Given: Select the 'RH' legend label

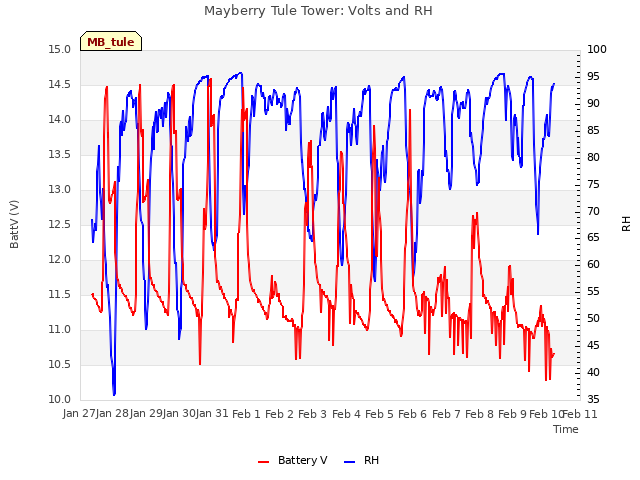Looking at the screenshot, I should click(x=371, y=460).
